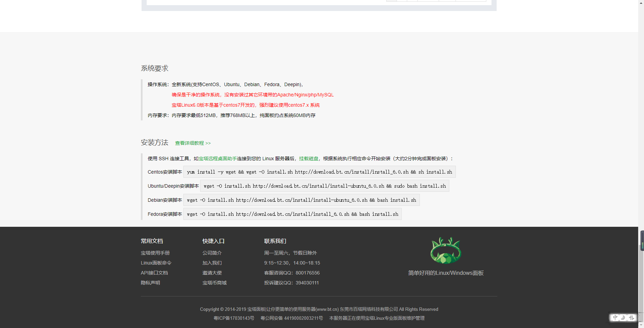Image resolution: width=644 pixels, height=328 pixels.
Task: Click the green BT panel logo
Action: (x=446, y=250)
